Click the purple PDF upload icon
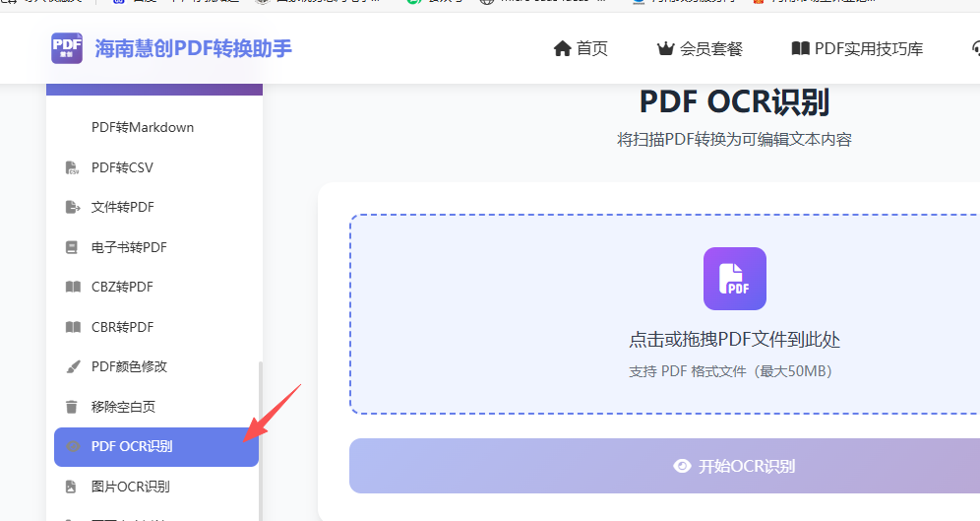The image size is (980, 521). tap(734, 279)
